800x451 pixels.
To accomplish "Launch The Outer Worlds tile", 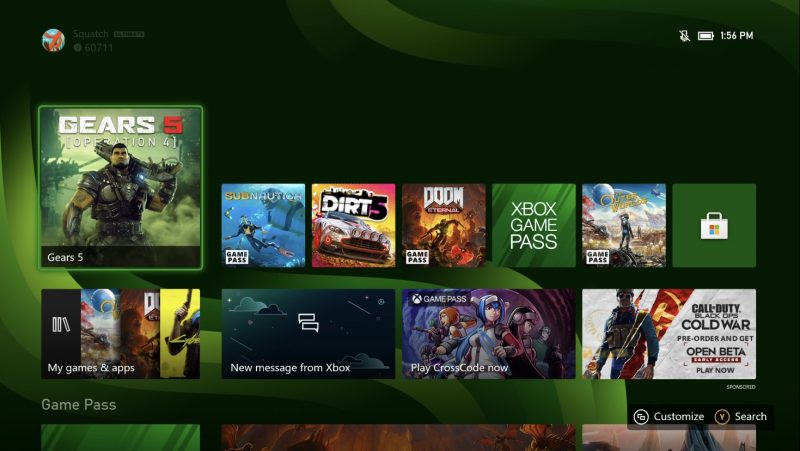I will coord(624,226).
